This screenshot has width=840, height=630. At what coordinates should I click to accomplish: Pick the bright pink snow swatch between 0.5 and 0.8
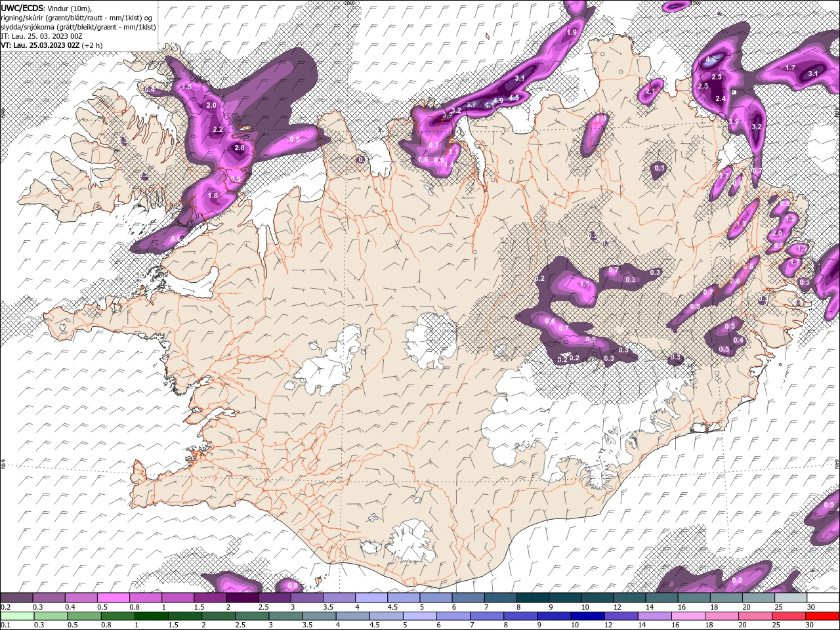tap(114, 598)
